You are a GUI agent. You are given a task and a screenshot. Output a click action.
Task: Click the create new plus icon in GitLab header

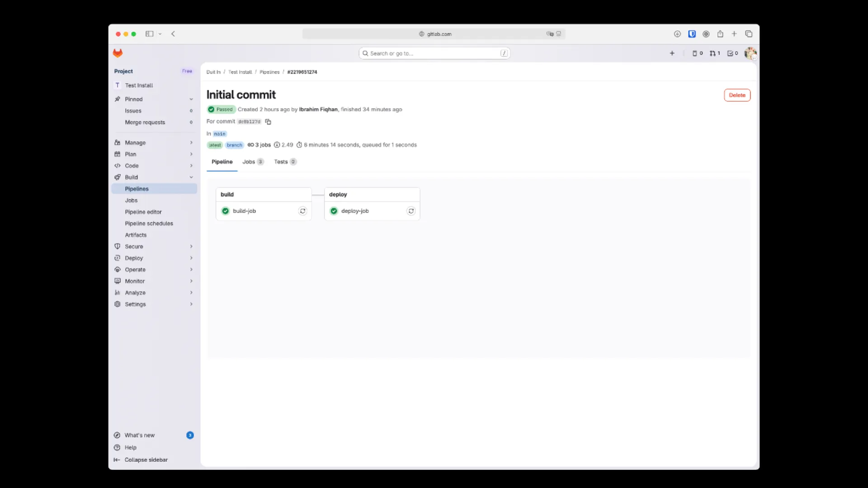coord(672,53)
